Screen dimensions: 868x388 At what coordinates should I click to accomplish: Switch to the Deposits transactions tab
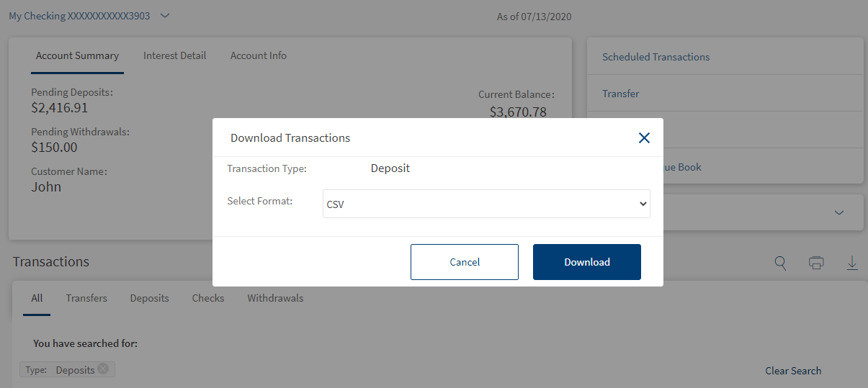tap(149, 298)
